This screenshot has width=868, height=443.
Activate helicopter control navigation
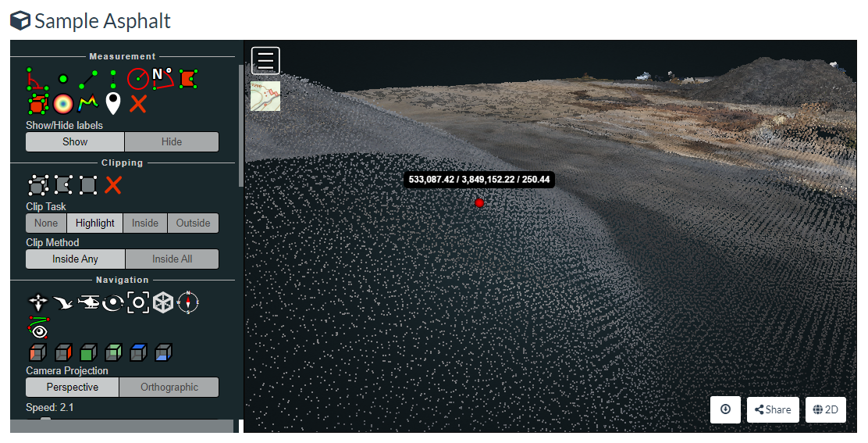(x=88, y=302)
